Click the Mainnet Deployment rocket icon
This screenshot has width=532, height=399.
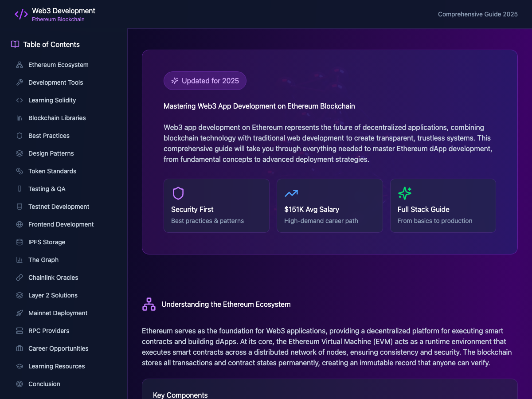click(x=20, y=313)
